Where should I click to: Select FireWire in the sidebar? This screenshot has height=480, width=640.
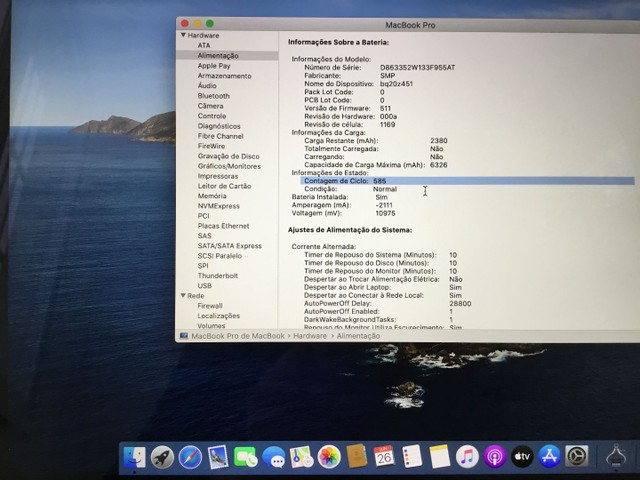[211, 146]
